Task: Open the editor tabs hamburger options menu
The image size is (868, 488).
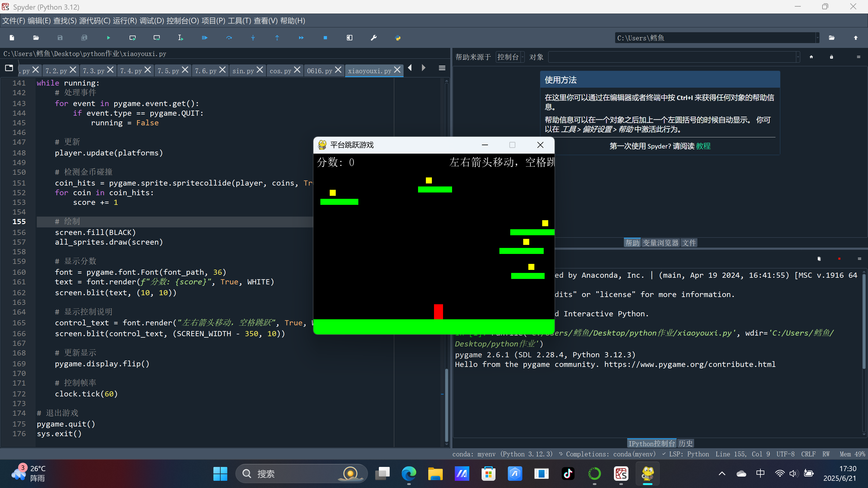Action: (x=442, y=68)
